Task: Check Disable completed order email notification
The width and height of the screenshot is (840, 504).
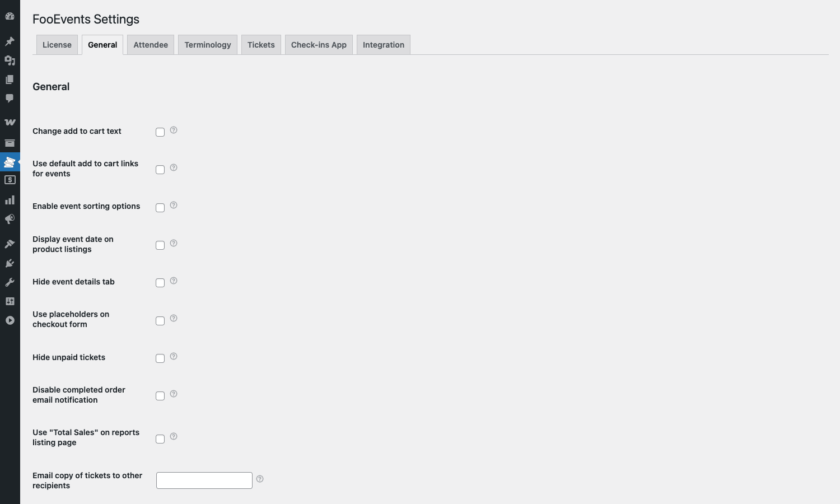Action: (x=160, y=396)
